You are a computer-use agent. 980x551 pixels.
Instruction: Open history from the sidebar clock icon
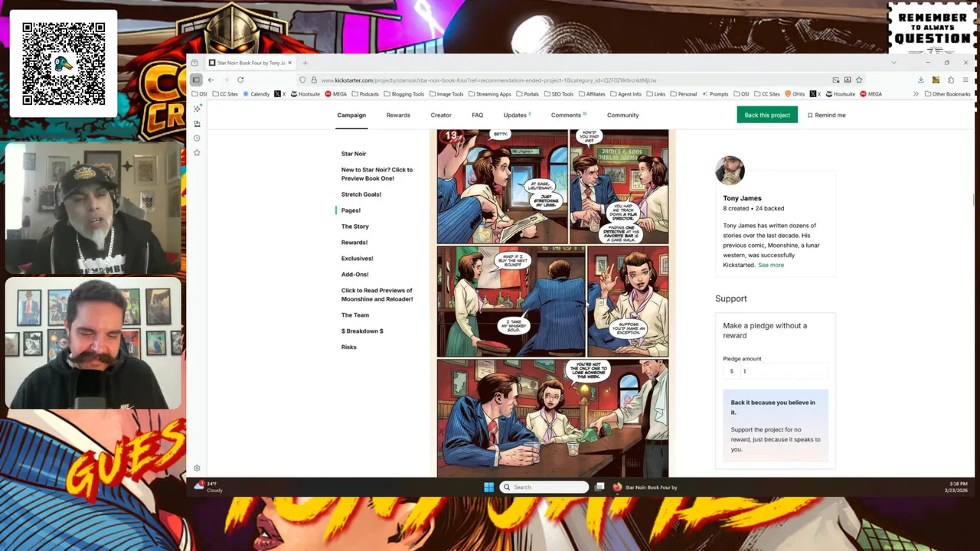tap(197, 138)
